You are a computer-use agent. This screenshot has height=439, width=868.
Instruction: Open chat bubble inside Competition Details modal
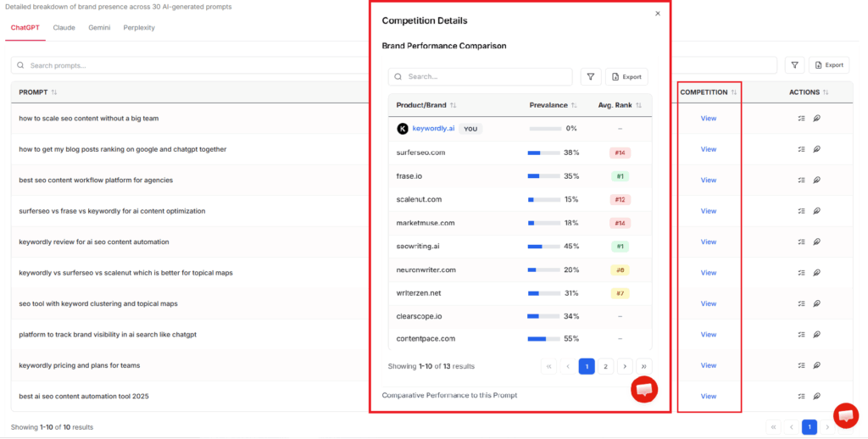644,390
